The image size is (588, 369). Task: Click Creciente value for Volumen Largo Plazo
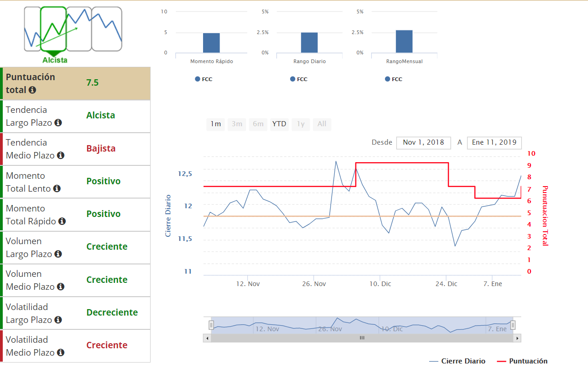107,247
